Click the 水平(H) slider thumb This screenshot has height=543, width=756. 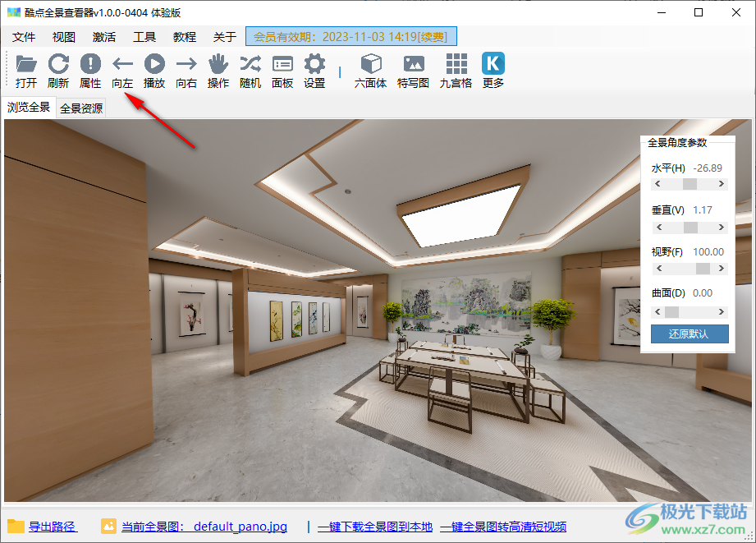[690, 184]
